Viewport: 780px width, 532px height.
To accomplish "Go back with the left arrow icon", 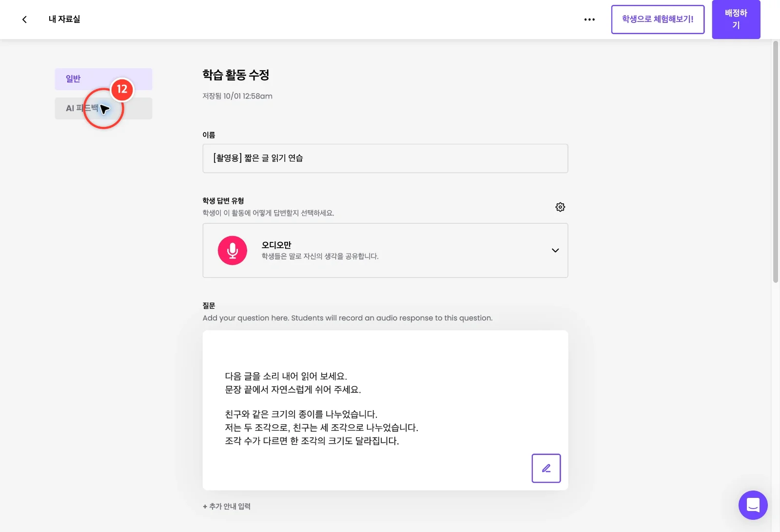I will point(24,20).
